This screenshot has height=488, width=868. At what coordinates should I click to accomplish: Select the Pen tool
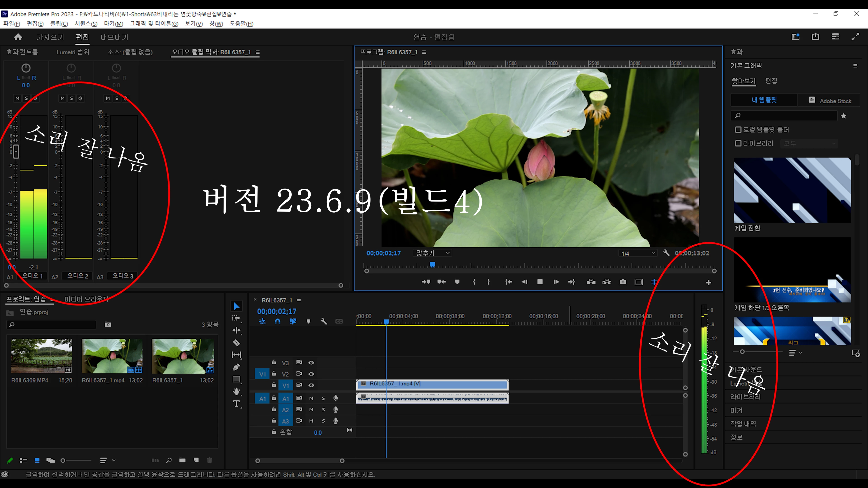[x=236, y=367]
